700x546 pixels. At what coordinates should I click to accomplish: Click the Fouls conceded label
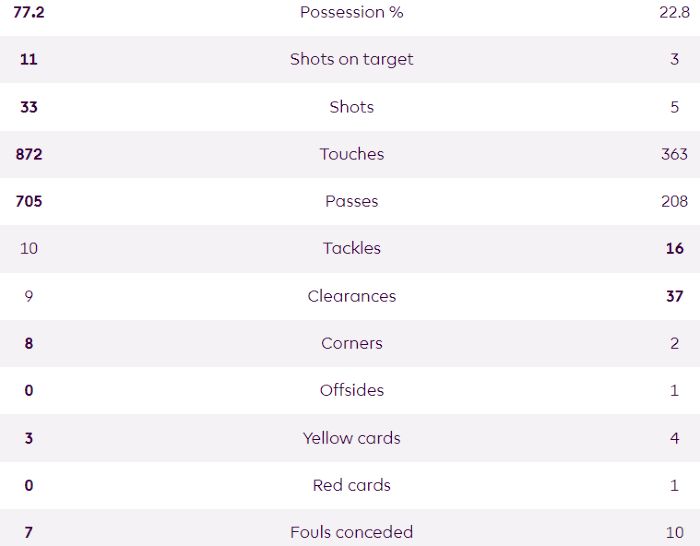tap(351, 532)
